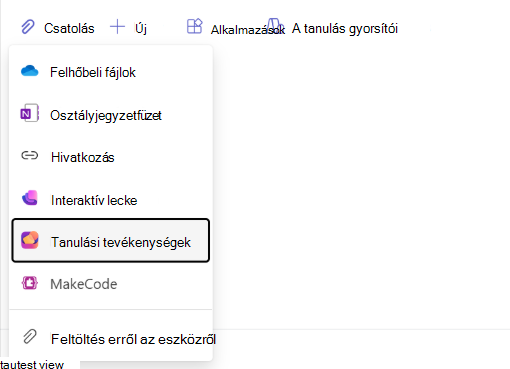Open the Csatolás attach menu label
Image resolution: width=510 pixels, height=369 pixels.
(x=69, y=28)
